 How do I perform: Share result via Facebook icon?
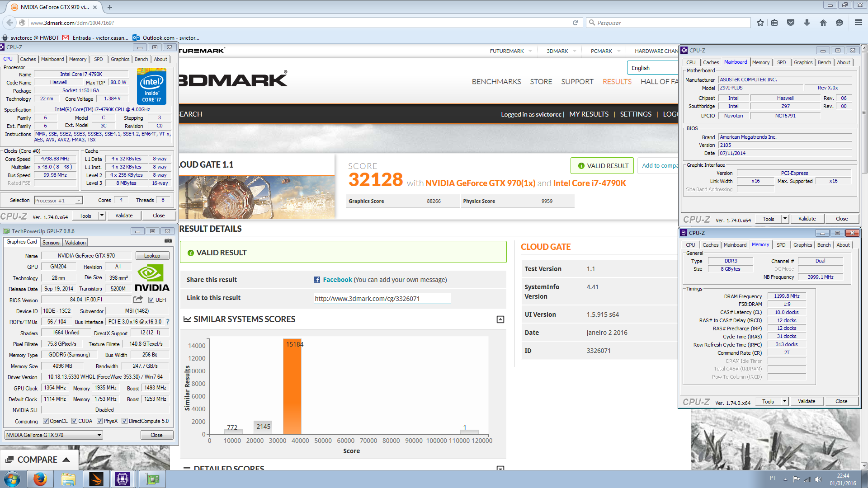[x=317, y=280]
